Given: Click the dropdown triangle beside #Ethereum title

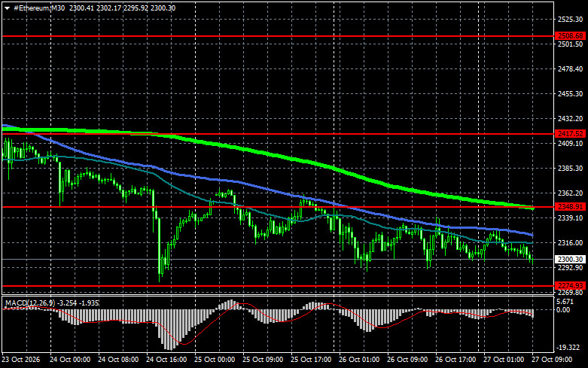Looking at the screenshot, I should point(7,8).
